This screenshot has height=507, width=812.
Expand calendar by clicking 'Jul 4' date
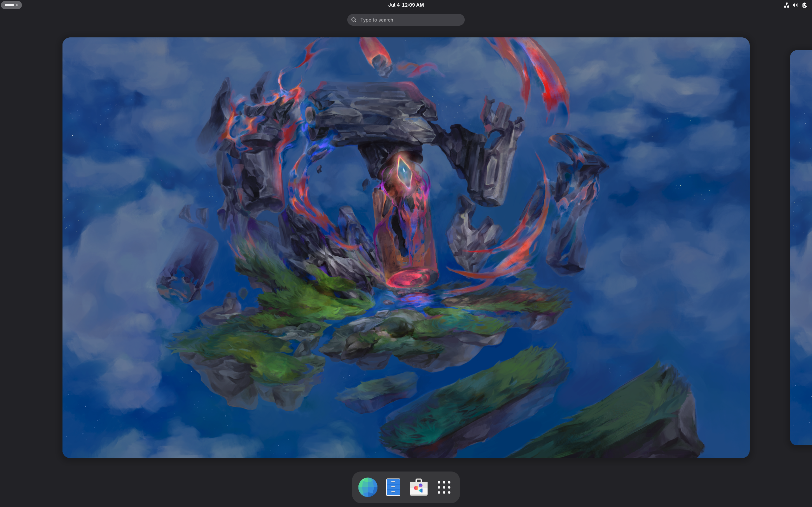click(x=394, y=5)
